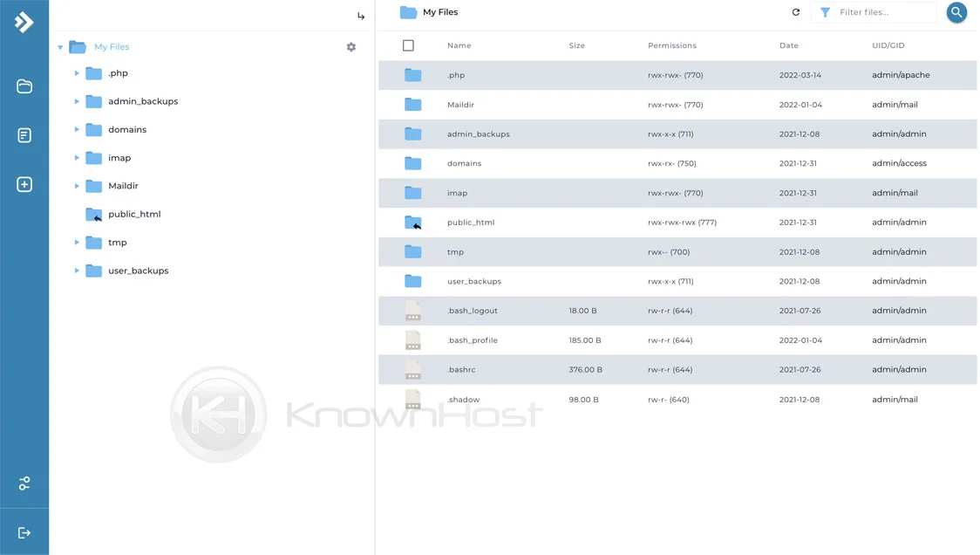Click the back arrow above the tree panel

pyautogui.click(x=361, y=15)
